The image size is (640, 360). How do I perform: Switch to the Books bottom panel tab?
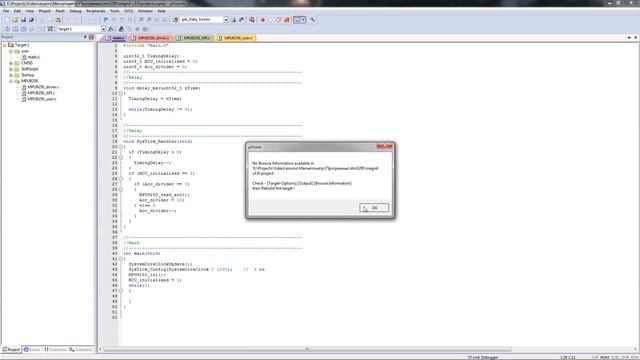[32, 349]
